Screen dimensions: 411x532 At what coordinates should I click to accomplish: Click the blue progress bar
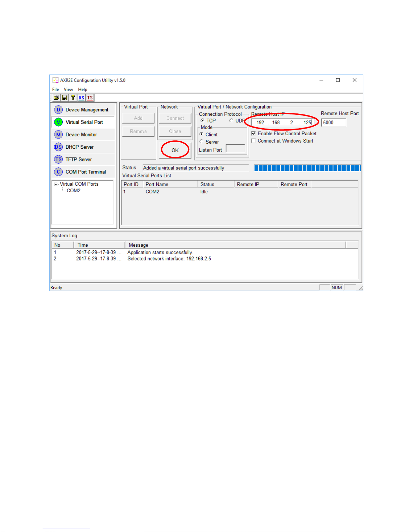pos(307,168)
